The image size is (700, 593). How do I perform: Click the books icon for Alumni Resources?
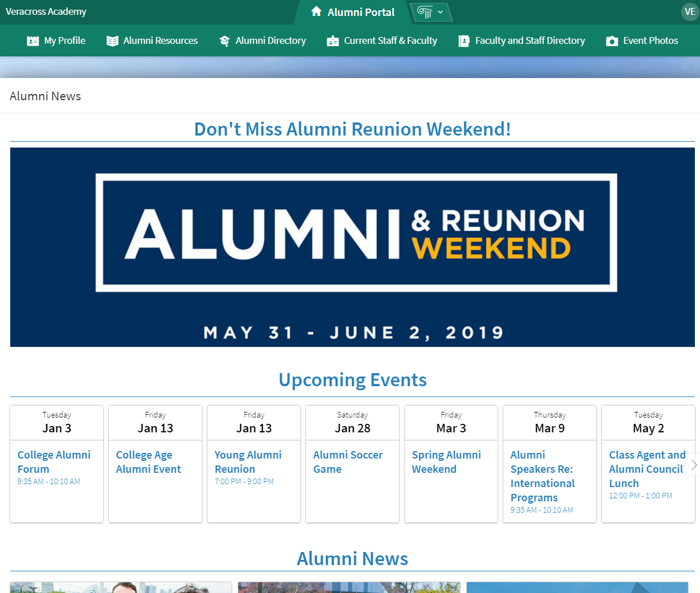tap(111, 40)
